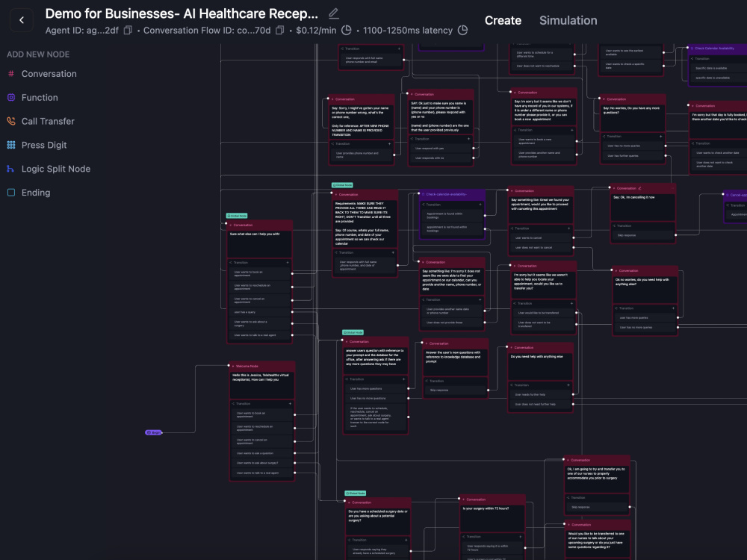
Task: Add transition to 'Ok no worries' node
Action: coord(673,308)
